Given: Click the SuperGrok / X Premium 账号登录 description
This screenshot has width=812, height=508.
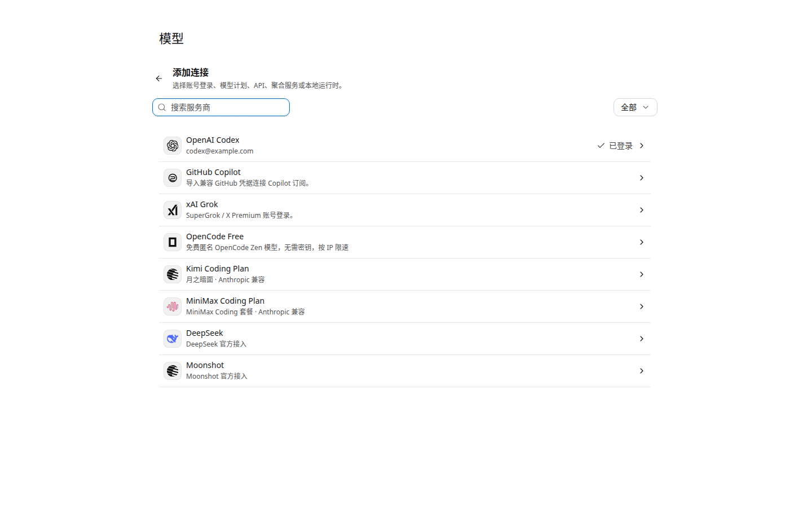Looking at the screenshot, I should (241, 216).
